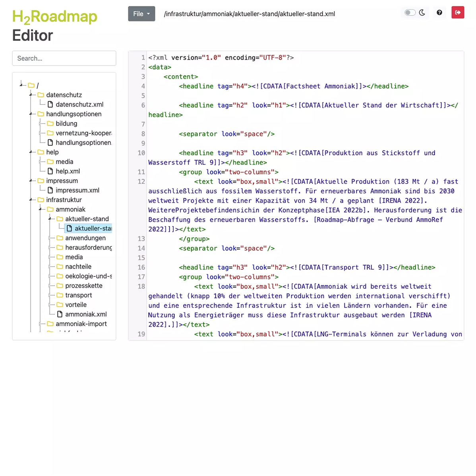Viewport: 476px width, 476px height.
Task: Click the ammoniak folder icon
Action: pyautogui.click(x=50, y=209)
